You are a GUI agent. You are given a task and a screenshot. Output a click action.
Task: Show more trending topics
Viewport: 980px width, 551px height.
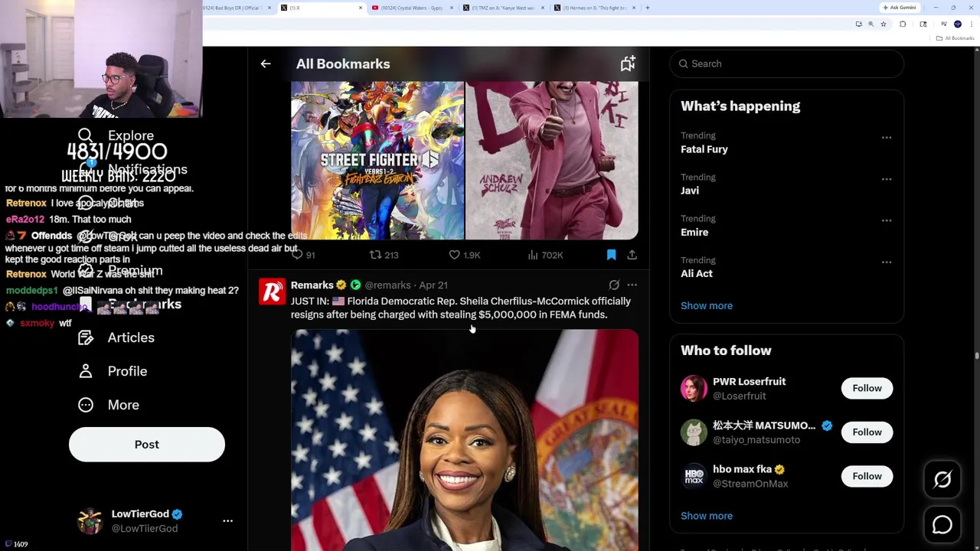[x=707, y=305]
